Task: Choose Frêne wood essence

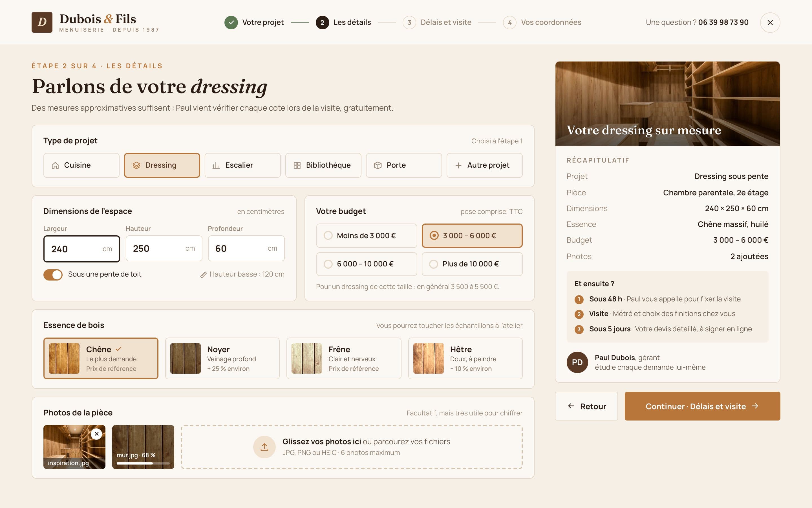Action: (x=344, y=358)
